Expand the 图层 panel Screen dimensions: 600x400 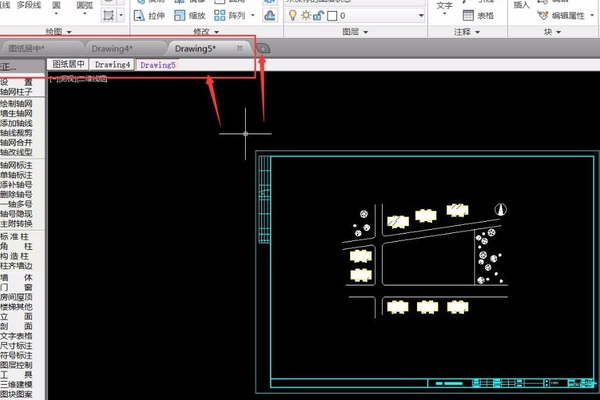355,32
